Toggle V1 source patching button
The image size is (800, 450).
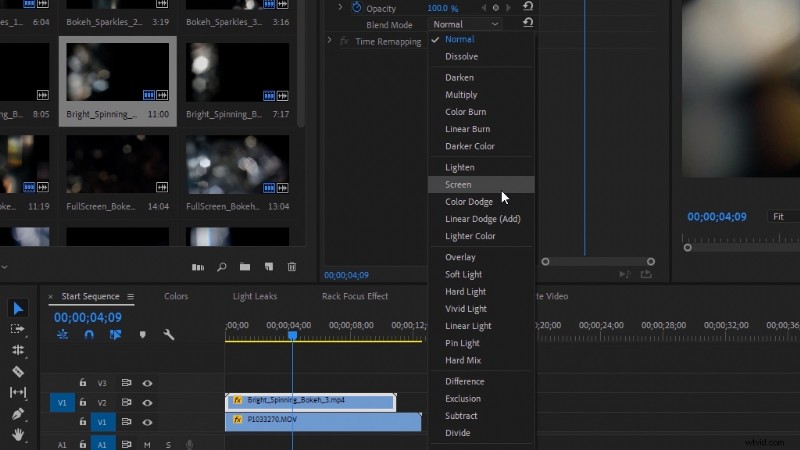click(62, 403)
